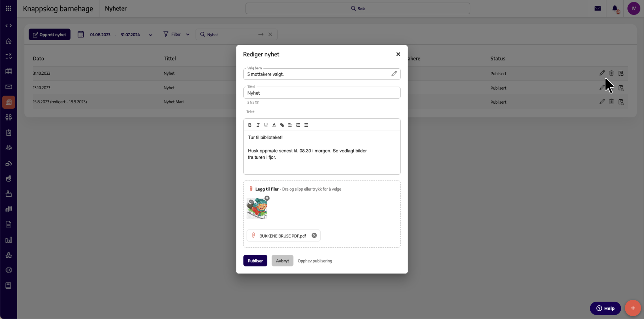This screenshot has width=644, height=319.
Task: Open text color picker
Action: 274,125
